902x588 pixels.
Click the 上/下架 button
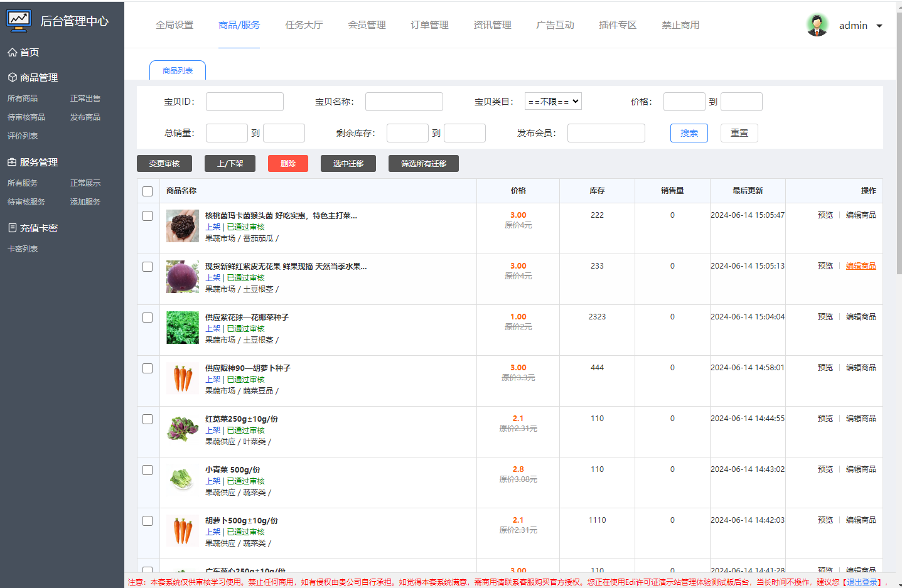tap(230, 163)
